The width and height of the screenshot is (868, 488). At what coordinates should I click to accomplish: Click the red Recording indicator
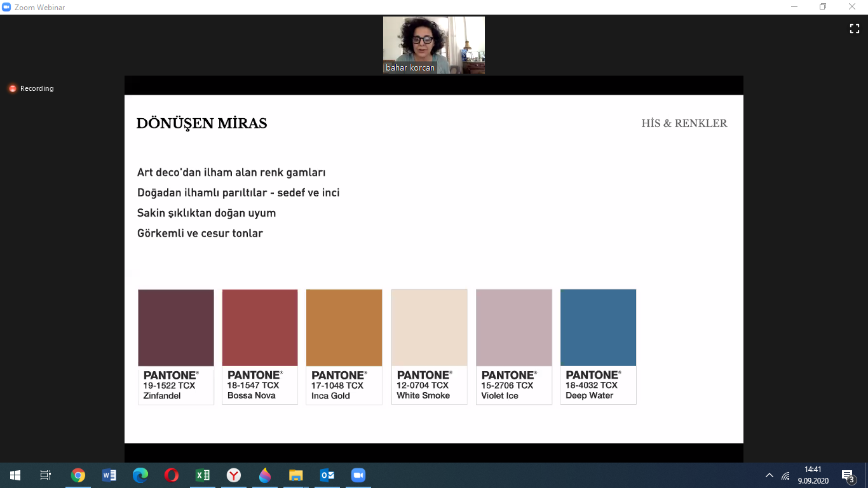(x=12, y=88)
